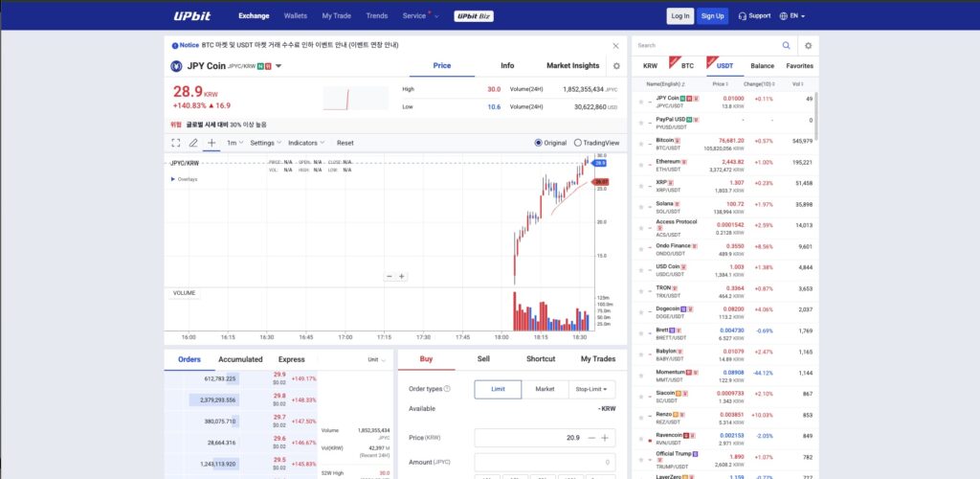Favorite the XRP/USDT row star

coord(640,187)
